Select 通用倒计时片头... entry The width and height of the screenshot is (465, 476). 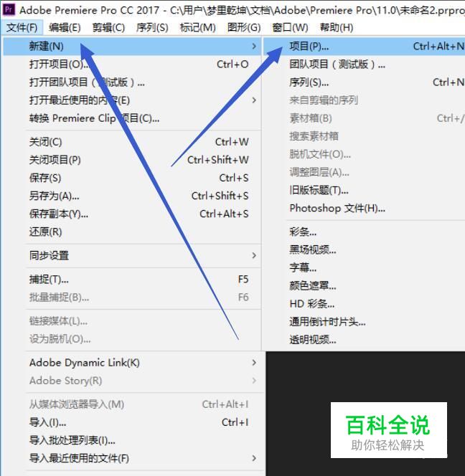click(364, 321)
